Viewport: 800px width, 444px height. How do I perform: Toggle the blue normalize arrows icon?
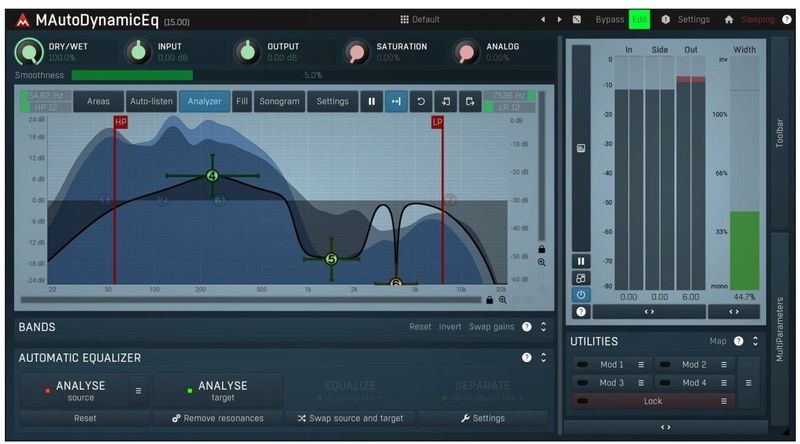pos(396,102)
